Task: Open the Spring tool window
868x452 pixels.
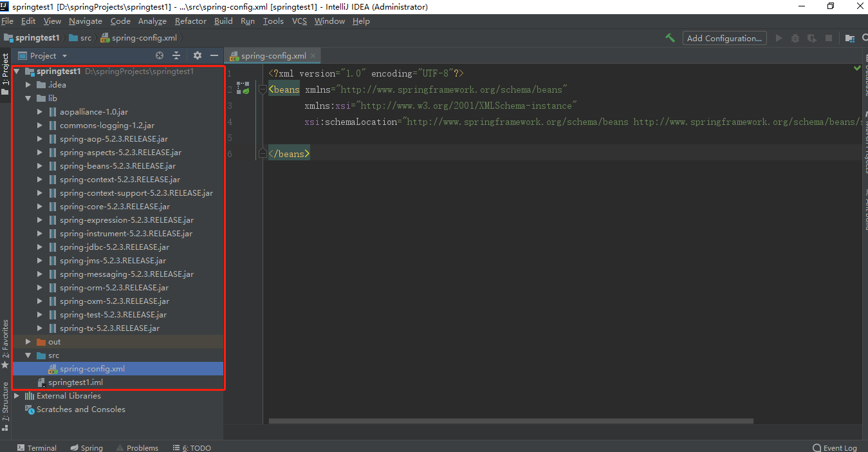Action: click(x=86, y=447)
